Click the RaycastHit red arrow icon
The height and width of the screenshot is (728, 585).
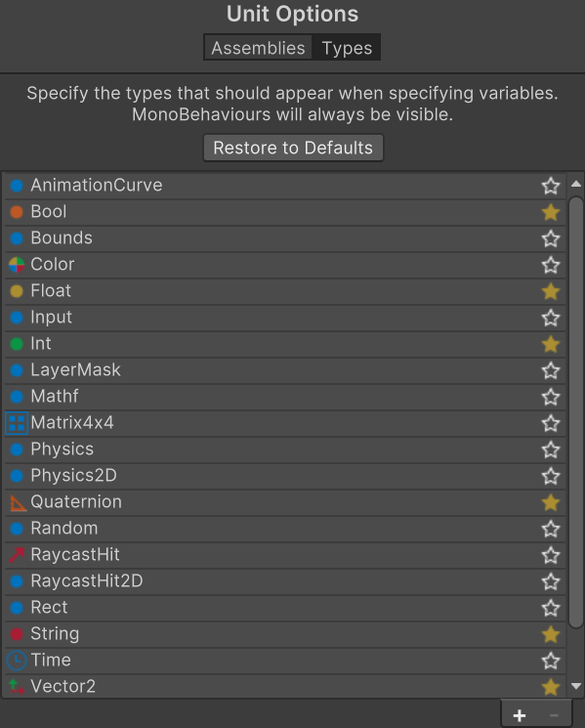pyautogui.click(x=17, y=555)
